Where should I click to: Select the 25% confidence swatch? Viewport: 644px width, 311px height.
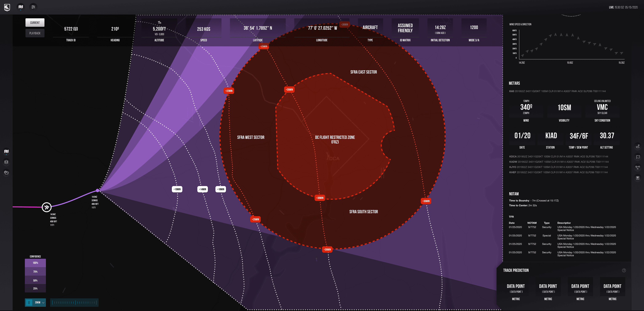[35, 288]
